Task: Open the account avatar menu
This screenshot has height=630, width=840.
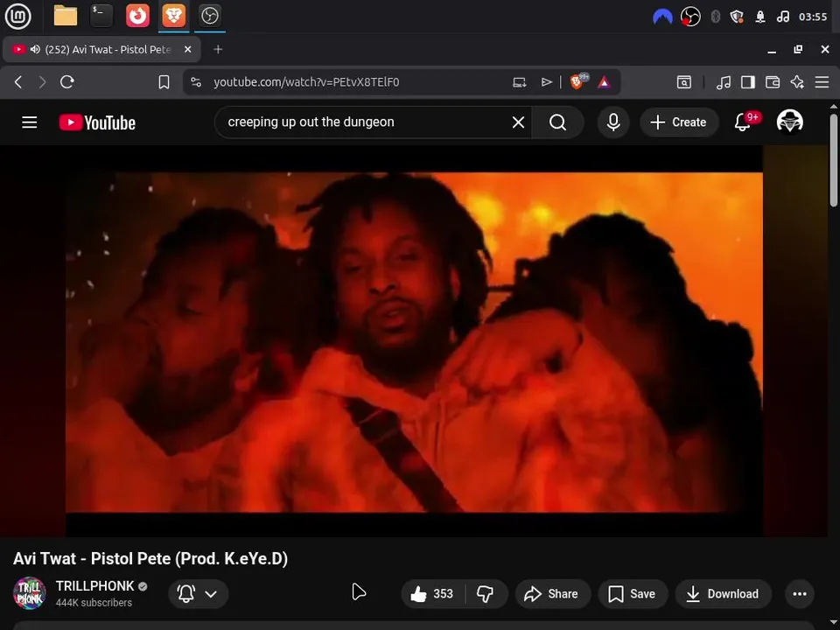Action: pos(789,122)
